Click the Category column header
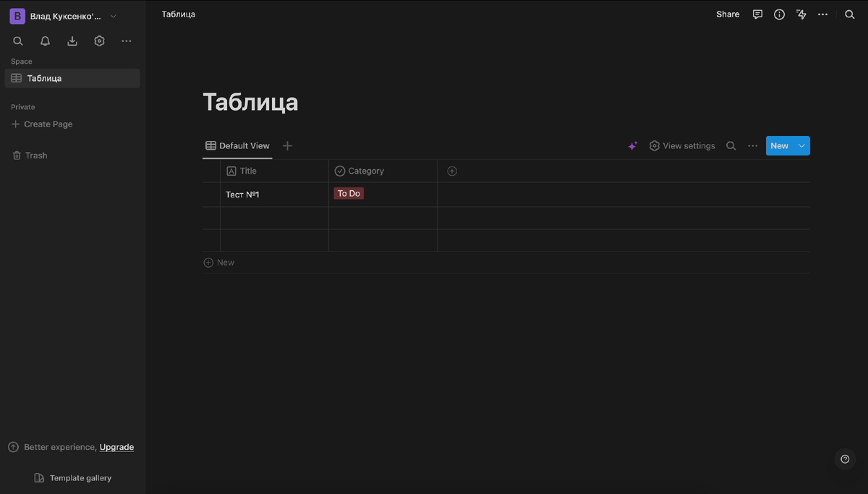 click(383, 171)
